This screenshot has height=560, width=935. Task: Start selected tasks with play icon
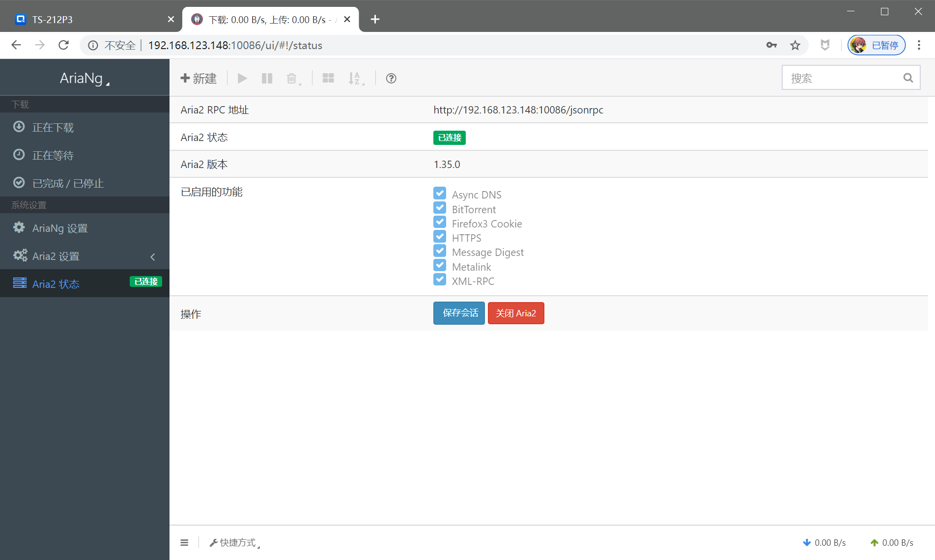(242, 78)
